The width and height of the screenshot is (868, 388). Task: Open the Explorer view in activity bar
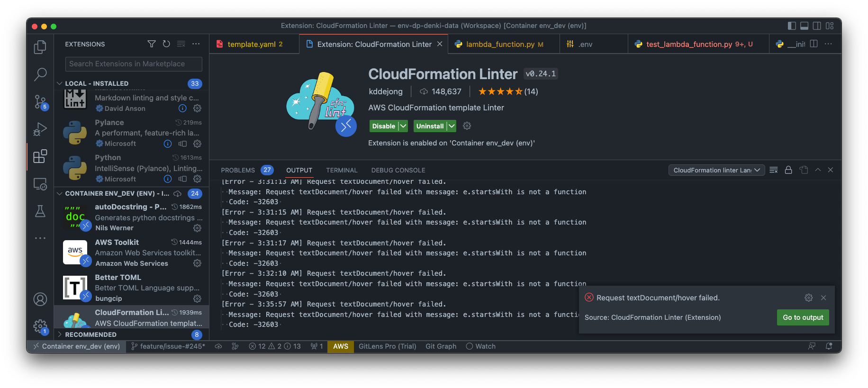40,47
